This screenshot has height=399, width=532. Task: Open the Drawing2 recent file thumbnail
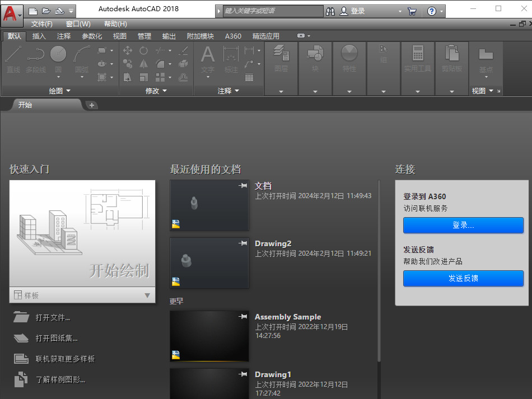[x=209, y=263]
